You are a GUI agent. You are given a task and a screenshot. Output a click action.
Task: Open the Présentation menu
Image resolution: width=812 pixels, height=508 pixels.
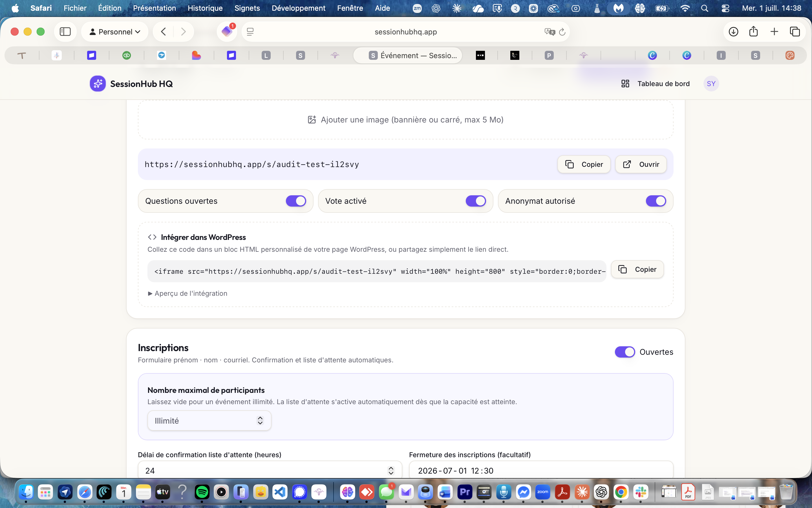pyautogui.click(x=154, y=8)
